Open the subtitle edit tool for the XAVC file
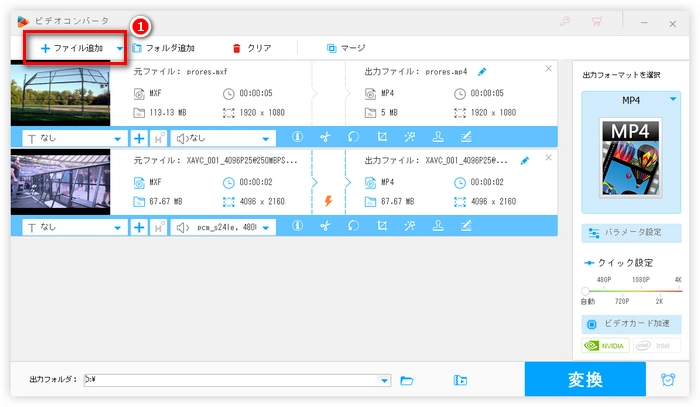Image resolution: width=700 pixels, height=407 pixels. coord(465,227)
